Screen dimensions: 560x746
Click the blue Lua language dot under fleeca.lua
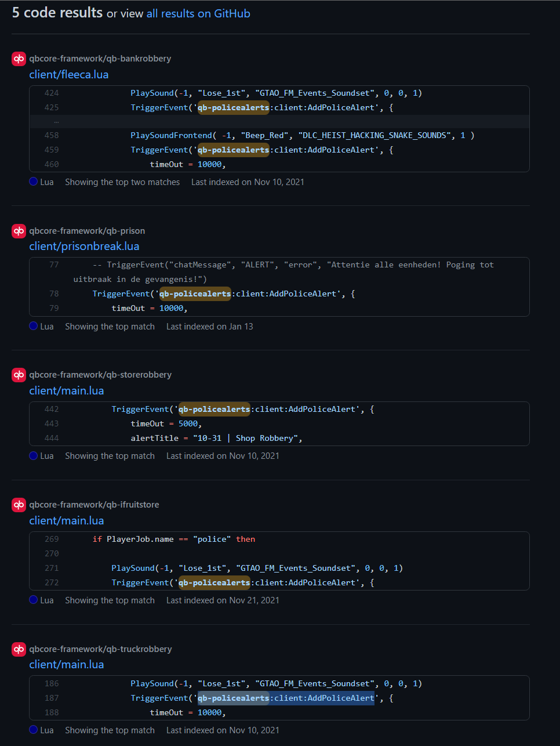pyautogui.click(x=33, y=182)
